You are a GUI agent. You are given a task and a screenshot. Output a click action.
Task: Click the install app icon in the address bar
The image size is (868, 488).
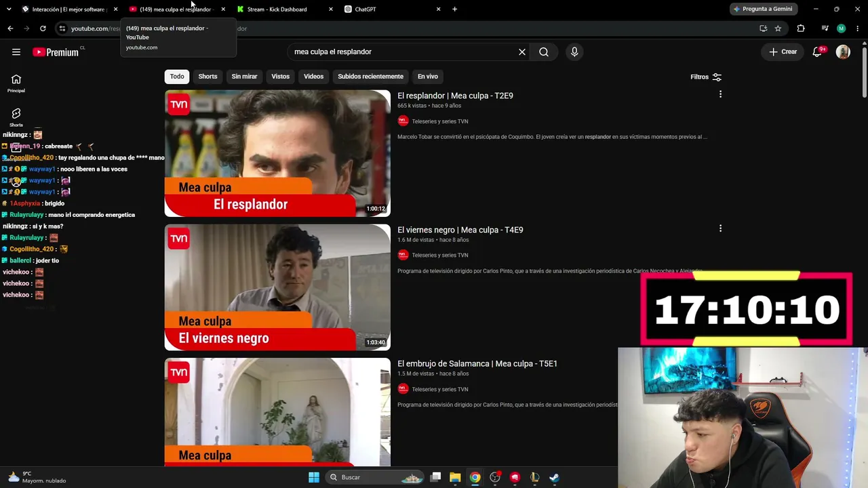763,28
